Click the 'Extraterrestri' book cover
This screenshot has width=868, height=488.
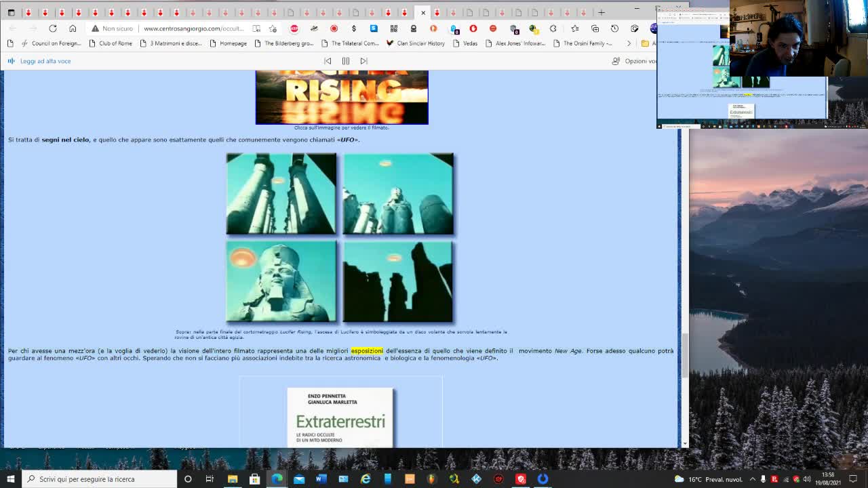click(340, 418)
